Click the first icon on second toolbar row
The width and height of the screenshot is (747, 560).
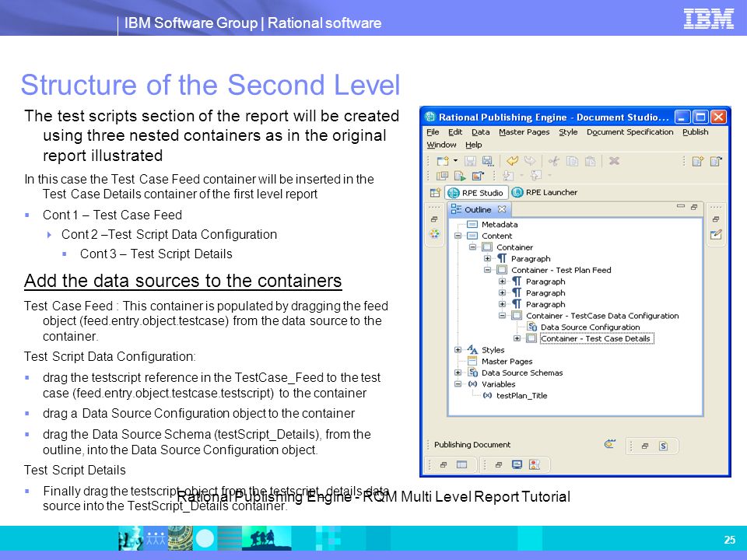point(442,176)
